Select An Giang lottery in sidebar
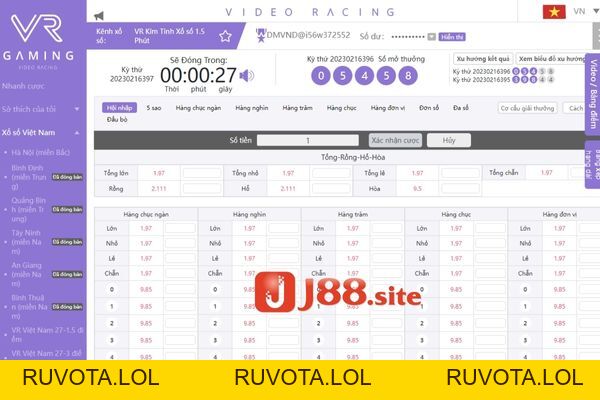Screen dimensions: 600x400 point(27,274)
